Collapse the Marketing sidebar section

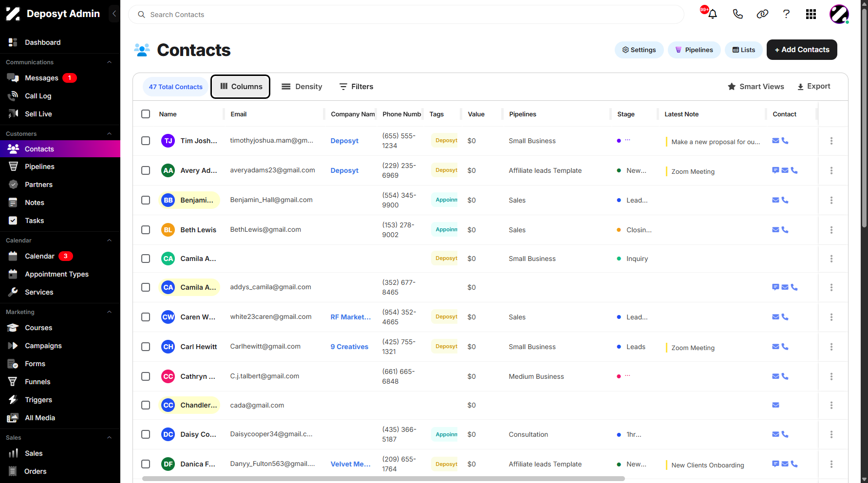pyautogui.click(x=109, y=312)
